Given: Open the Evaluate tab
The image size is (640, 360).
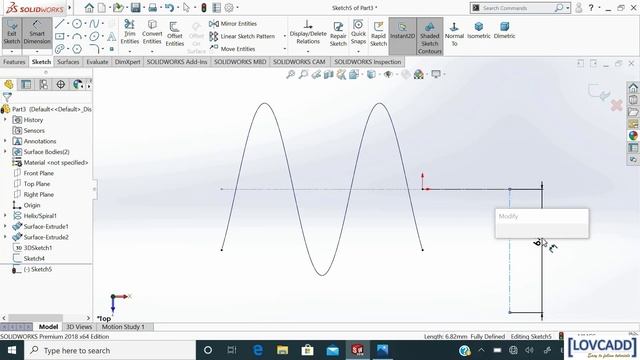Looking at the screenshot, I should [97, 62].
